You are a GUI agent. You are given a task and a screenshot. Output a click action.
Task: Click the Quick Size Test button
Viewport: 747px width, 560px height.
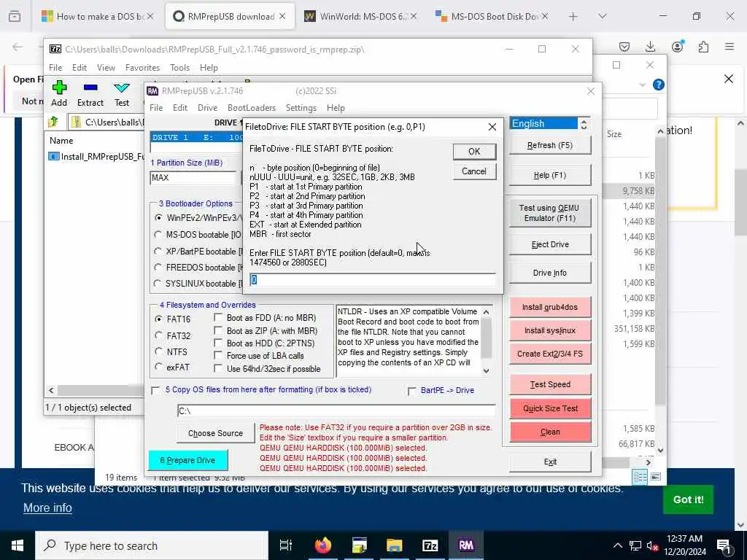point(550,408)
